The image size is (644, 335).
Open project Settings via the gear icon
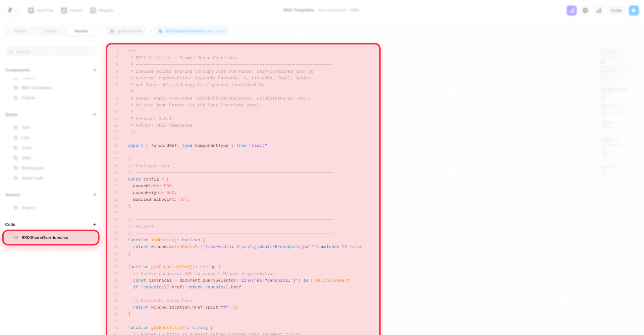click(585, 10)
